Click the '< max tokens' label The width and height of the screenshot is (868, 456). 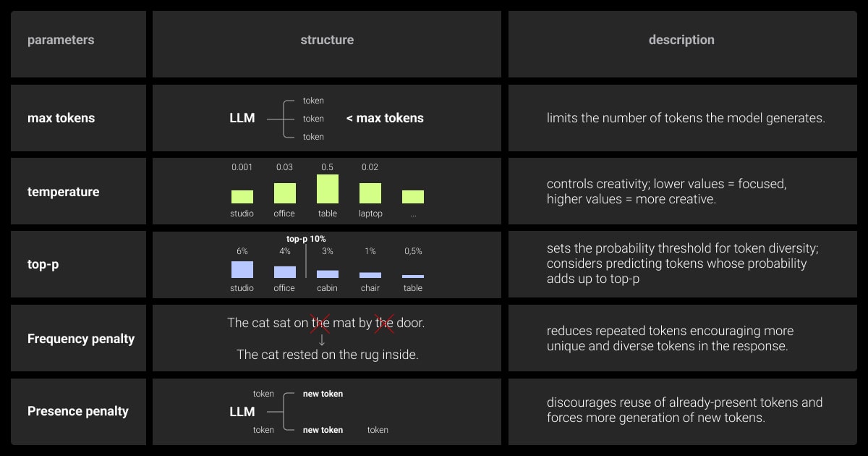coord(385,118)
